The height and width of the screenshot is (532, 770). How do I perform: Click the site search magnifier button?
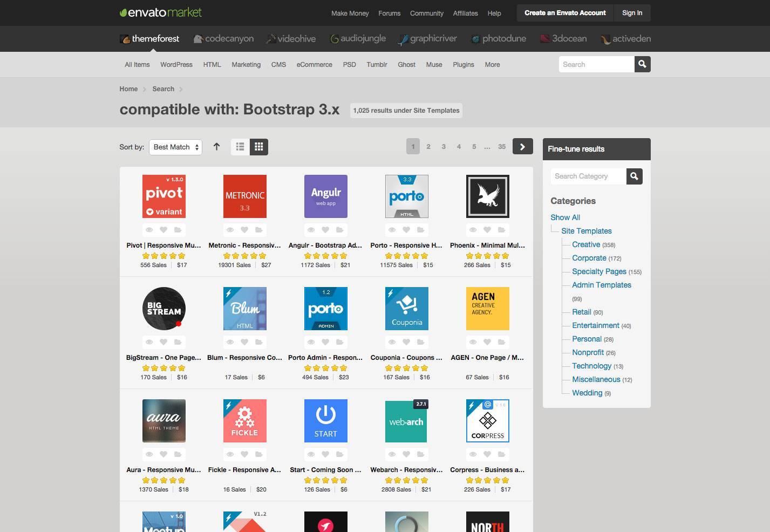point(642,64)
